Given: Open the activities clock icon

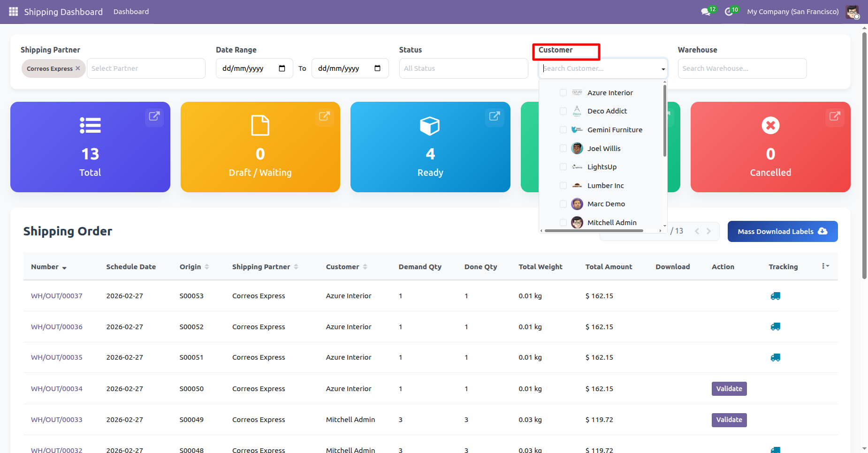Looking at the screenshot, I should click(729, 12).
